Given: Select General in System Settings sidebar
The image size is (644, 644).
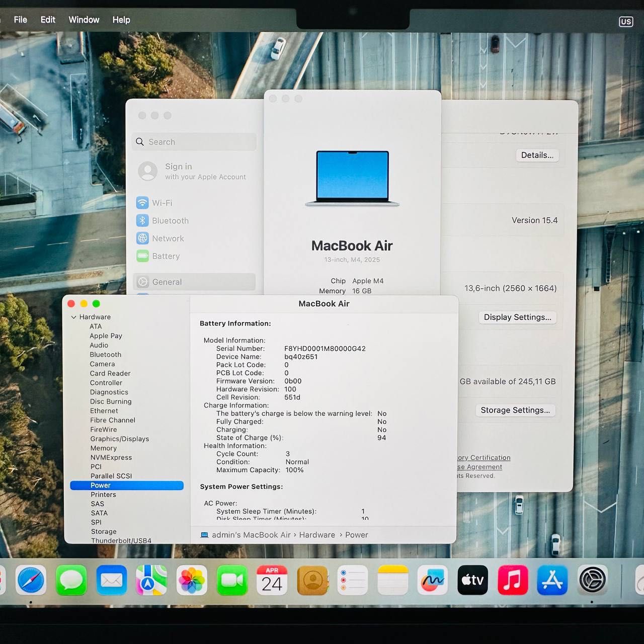Looking at the screenshot, I should tap(195, 282).
